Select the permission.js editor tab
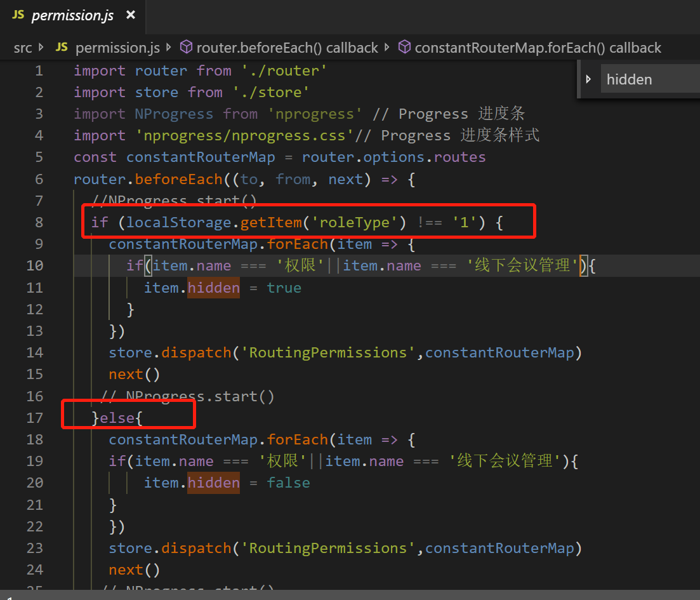700x600 pixels. pyautogui.click(x=73, y=16)
